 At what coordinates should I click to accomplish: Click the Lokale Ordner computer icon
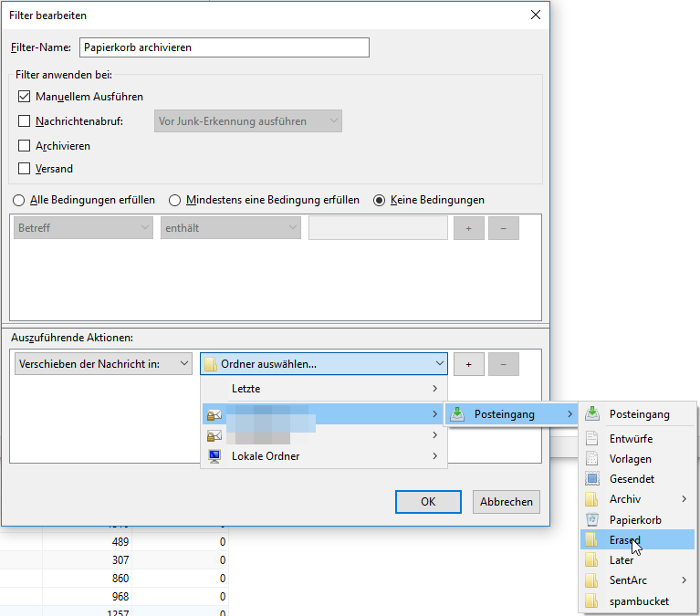[x=214, y=455]
